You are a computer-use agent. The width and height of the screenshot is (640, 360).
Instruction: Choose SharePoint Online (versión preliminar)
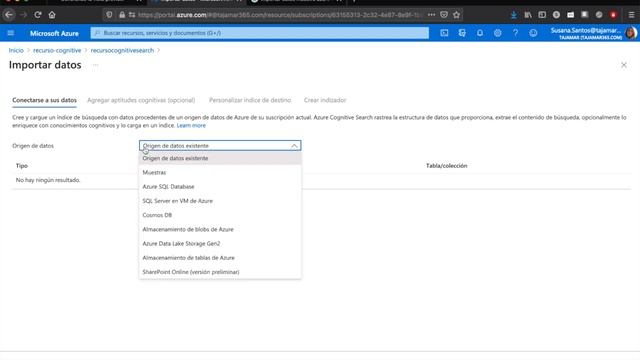tap(220, 272)
